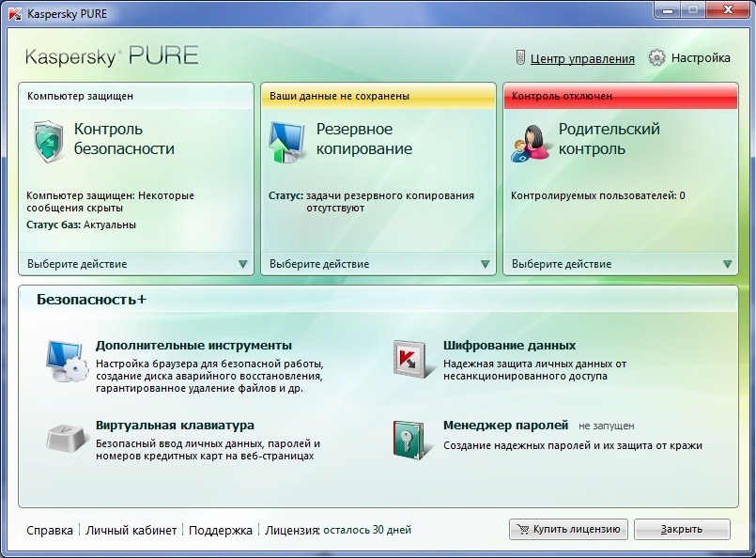Open Поддержка support link
This screenshot has width=756, height=558.
point(221,530)
